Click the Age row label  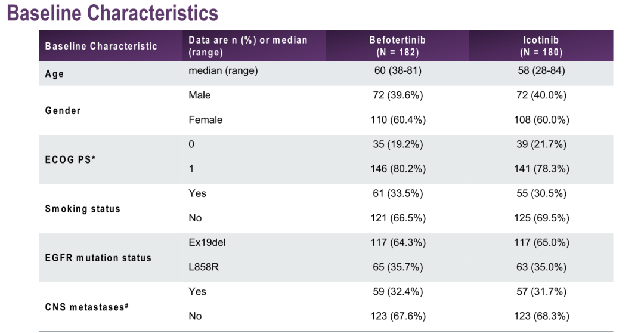click(54, 74)
